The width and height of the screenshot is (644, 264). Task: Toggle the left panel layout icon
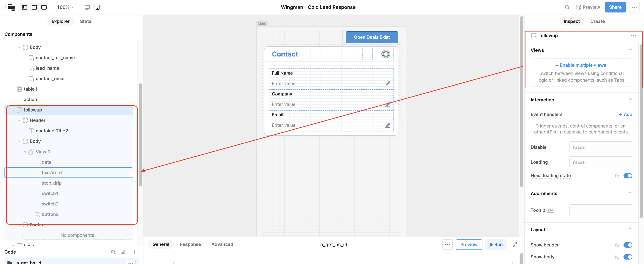tap(24, 7)
